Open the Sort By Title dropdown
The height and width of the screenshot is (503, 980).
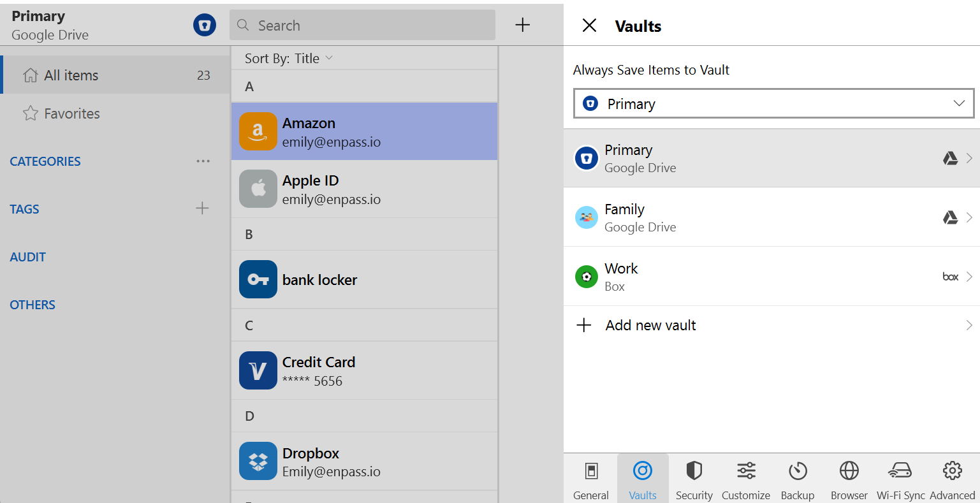[x=289, y=58]
